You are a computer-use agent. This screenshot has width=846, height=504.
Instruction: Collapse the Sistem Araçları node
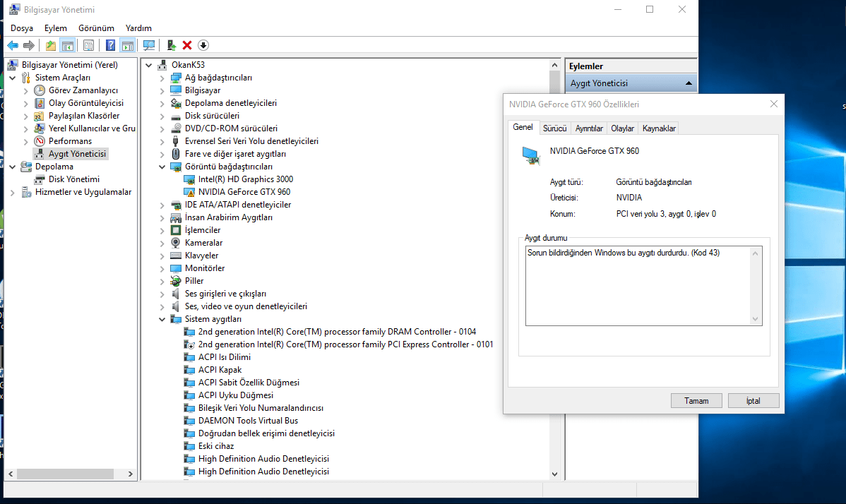tap(13, 78)
